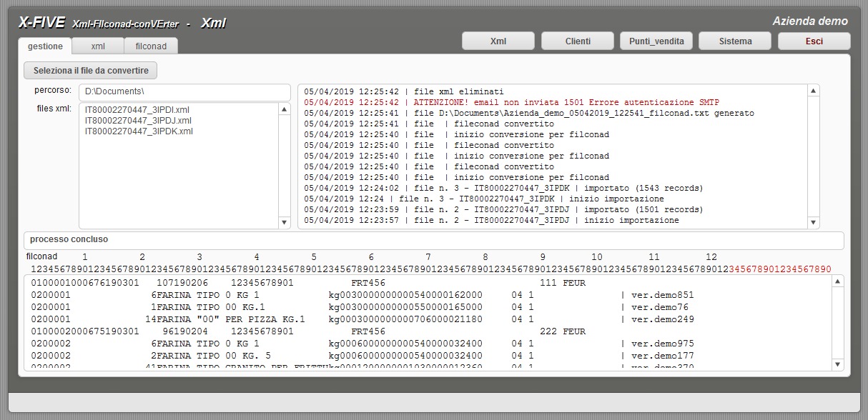
Task: Click output header row '111 FEUR'
Action: [308, 283]
